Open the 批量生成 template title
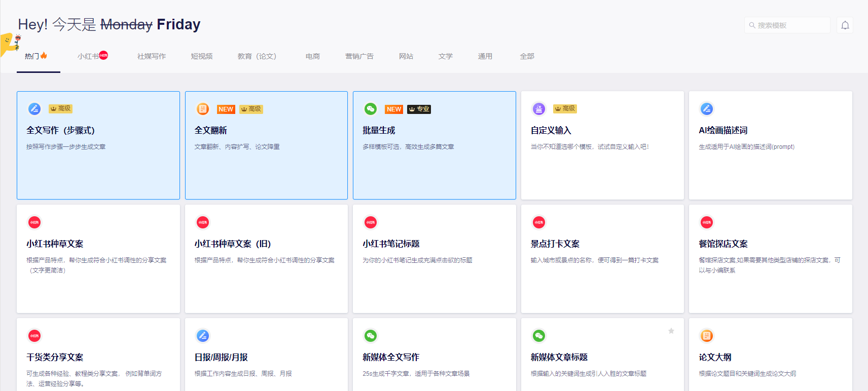The height and width of the screenshot is (391, 868). [x=379, y=130]
